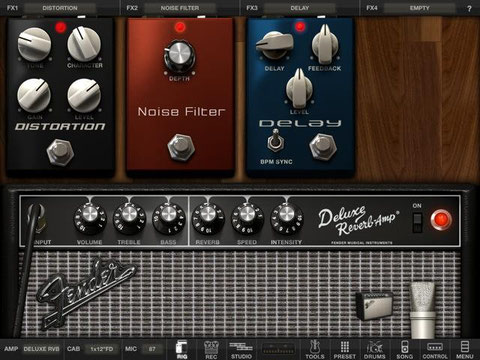Open the Song player icon

coord(404,349)
